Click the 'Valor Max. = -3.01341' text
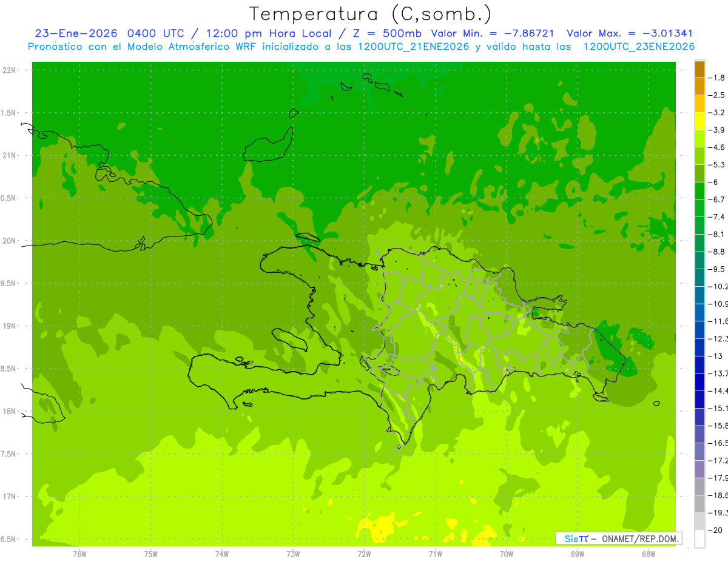The height and width of the screenshot is (562, 728). [630, 33]
